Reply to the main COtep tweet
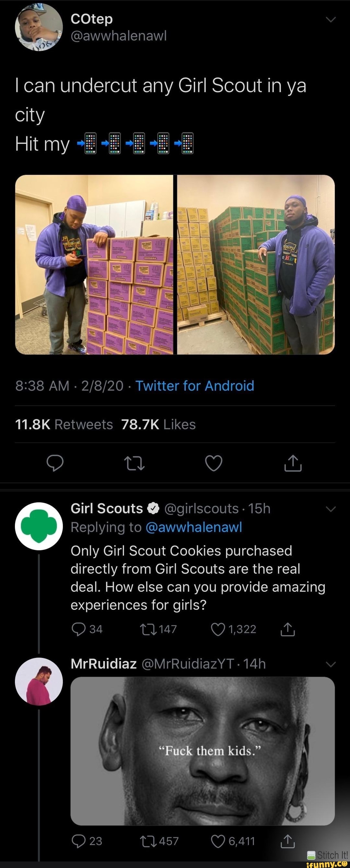Image resolution: width=350 pixels, height=868 pixels. (55, 463)
